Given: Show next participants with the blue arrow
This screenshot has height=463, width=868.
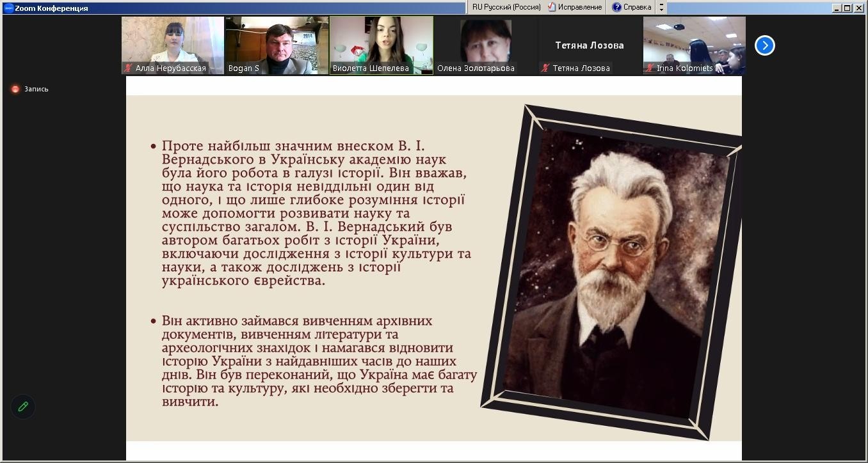Looking at the screenshot, I should [x=764, y=45].
